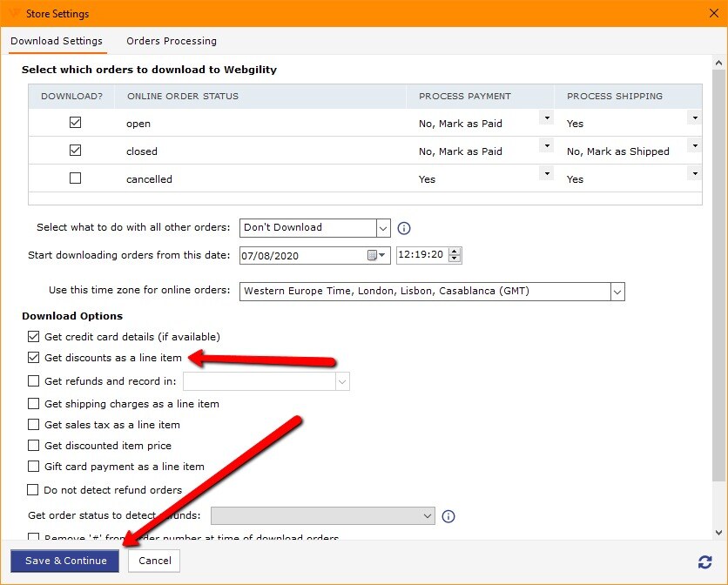Enable Get discounted item price
Image resolution: width=728 pixels, height=585 pixels.
[x=33, y=445]
